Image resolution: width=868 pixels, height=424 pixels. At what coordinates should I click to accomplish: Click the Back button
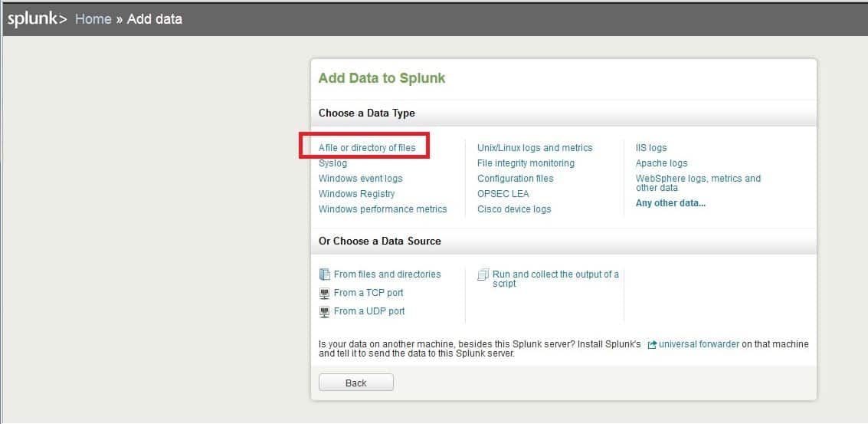coord(356,383)
